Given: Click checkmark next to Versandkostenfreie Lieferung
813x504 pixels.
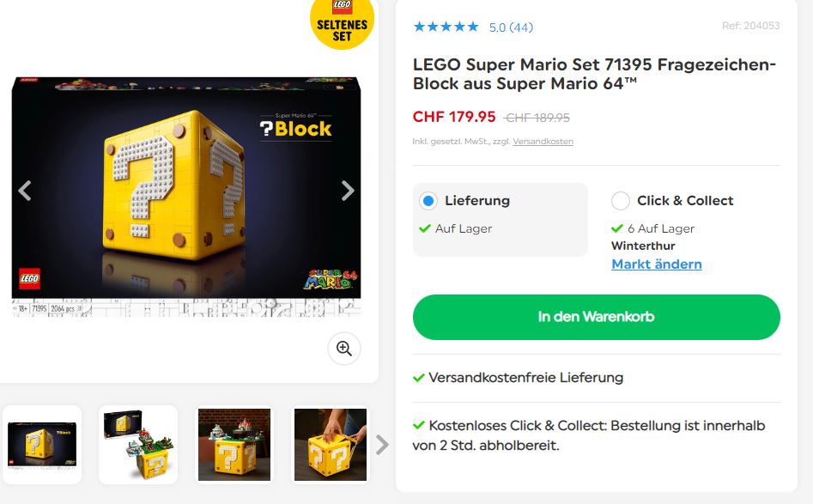Looking at the screenshot, I should [418, 378].
